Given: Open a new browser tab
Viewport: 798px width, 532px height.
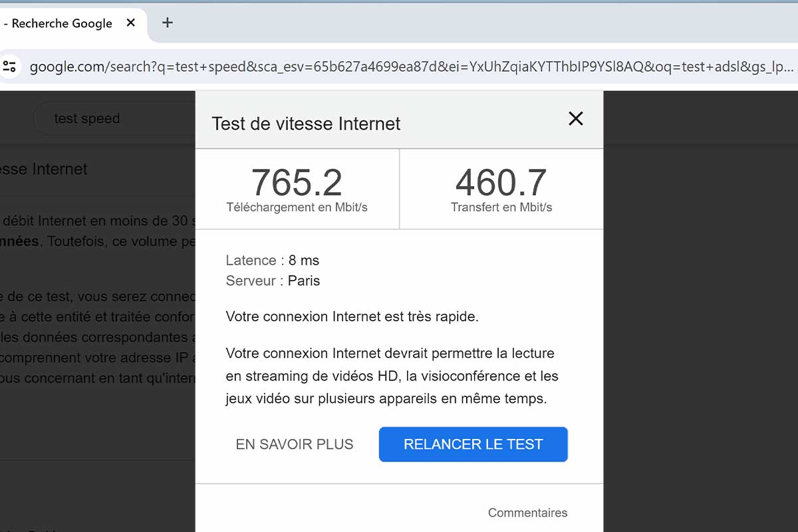Looking at the screenshot, I should coord(168,23).
